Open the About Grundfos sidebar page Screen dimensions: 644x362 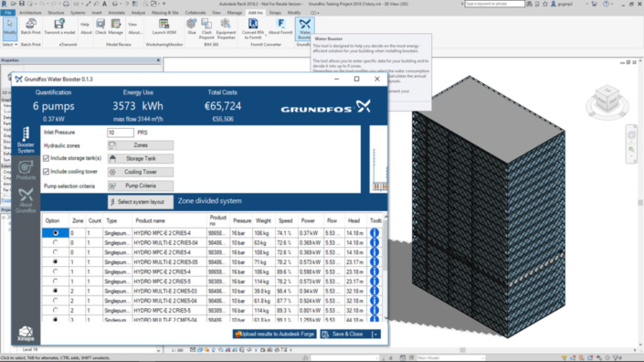coord(26,200)
